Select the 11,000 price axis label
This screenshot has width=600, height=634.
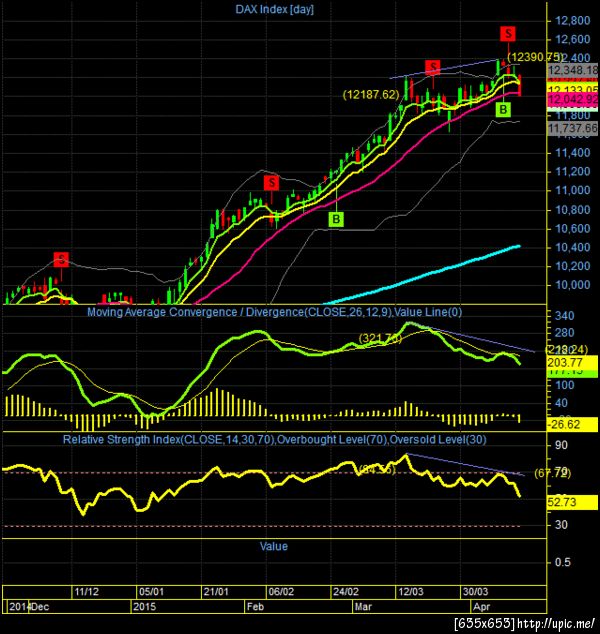tap(573, 190)
